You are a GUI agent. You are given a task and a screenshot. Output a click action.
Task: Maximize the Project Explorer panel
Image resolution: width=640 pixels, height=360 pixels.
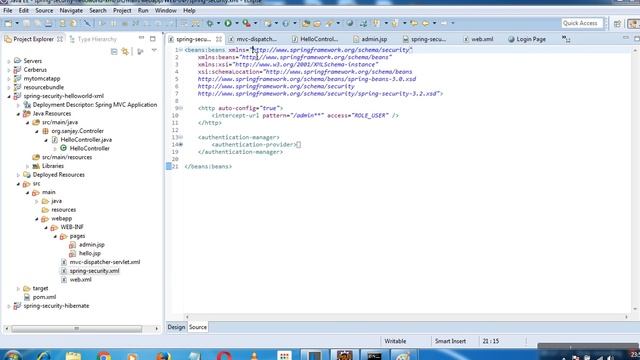click(153, 39)
